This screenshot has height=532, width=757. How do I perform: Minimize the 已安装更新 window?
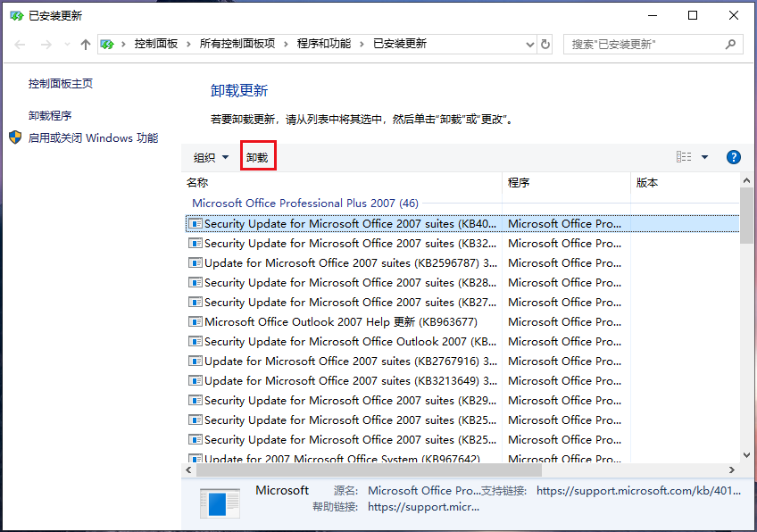coord(653,15)
